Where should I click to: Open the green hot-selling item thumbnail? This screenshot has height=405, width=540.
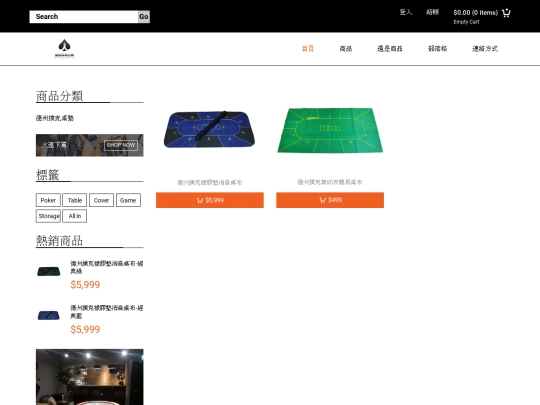coord(49,271)
